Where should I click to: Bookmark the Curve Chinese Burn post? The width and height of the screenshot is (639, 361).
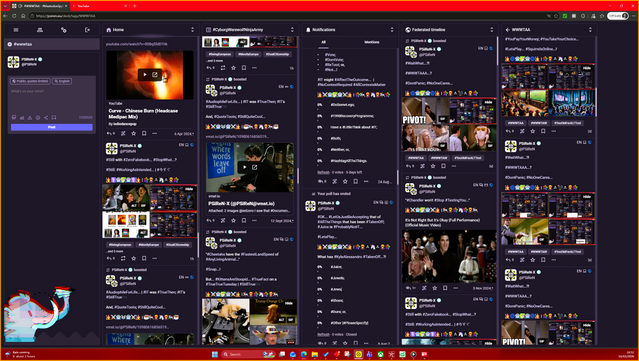(144, 133)
